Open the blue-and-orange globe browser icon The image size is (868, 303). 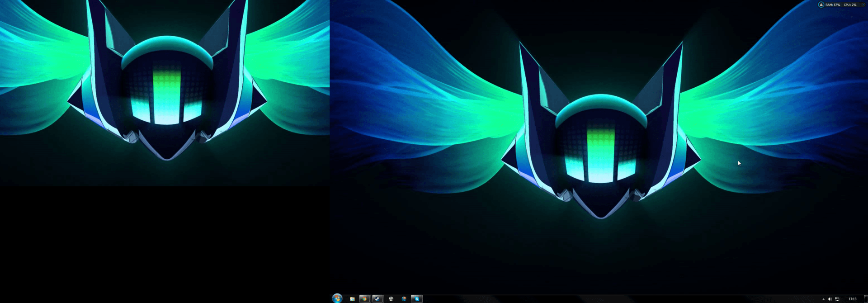(404, 299)
